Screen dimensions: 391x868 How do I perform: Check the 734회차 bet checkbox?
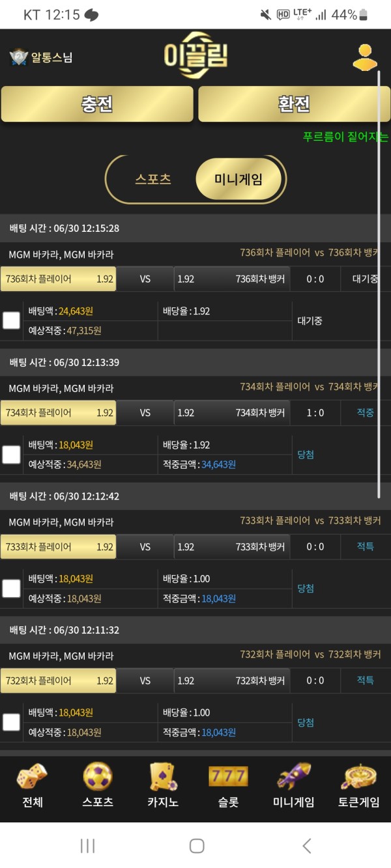[x=11, y=455]
